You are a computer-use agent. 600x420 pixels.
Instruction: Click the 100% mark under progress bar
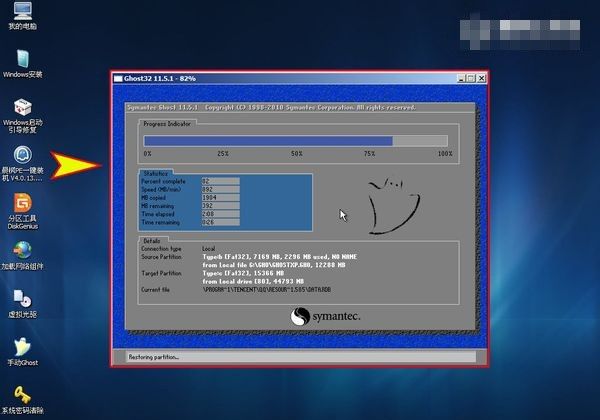(x=445, y=153)
